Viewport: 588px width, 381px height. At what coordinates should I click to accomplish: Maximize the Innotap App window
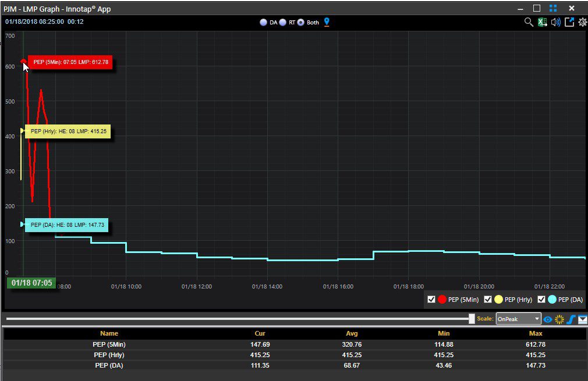click(537, 8)
